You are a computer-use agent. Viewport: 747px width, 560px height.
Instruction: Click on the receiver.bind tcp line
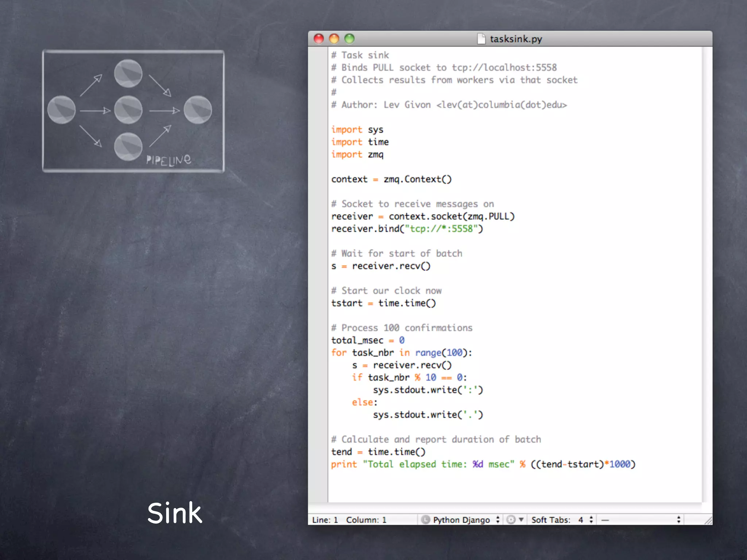pyautogui.click(x=407, y=229)
